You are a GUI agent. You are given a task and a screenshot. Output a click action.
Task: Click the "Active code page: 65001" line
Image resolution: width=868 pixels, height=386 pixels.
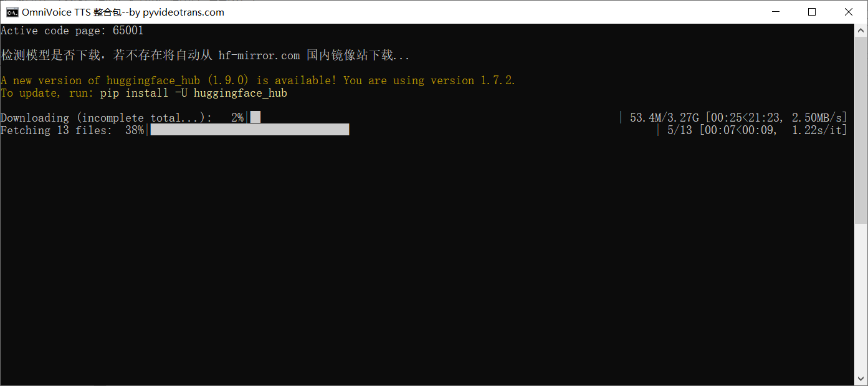tap(72, 31)
